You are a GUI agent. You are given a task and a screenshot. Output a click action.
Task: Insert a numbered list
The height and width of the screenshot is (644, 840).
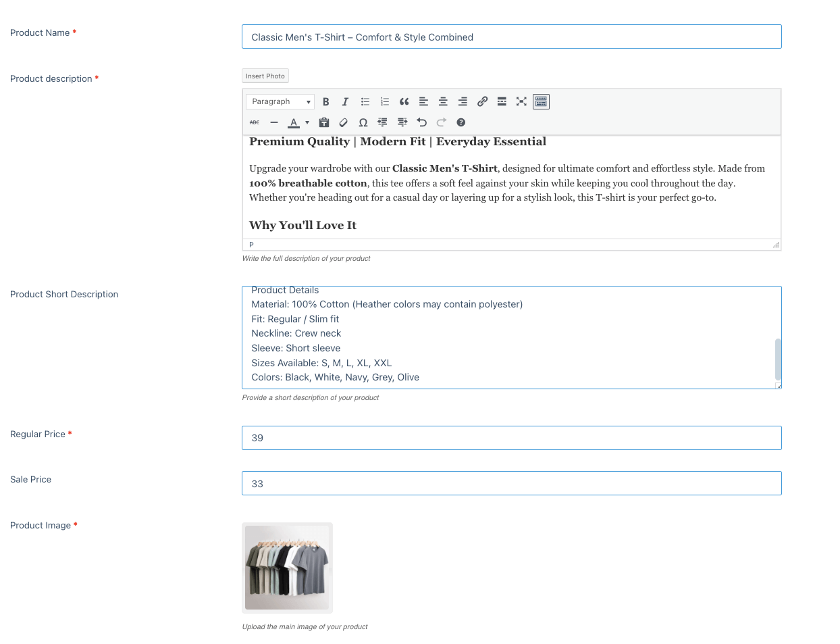click(384, 101)
